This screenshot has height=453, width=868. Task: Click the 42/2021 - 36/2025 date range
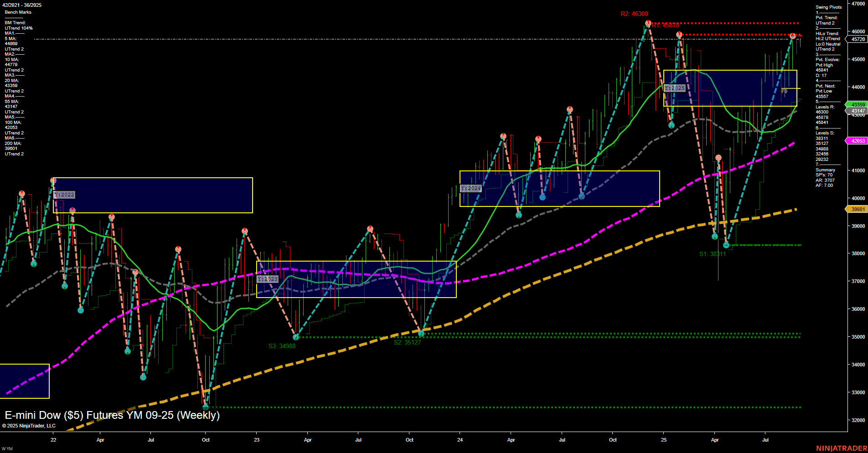click(21, 5)
